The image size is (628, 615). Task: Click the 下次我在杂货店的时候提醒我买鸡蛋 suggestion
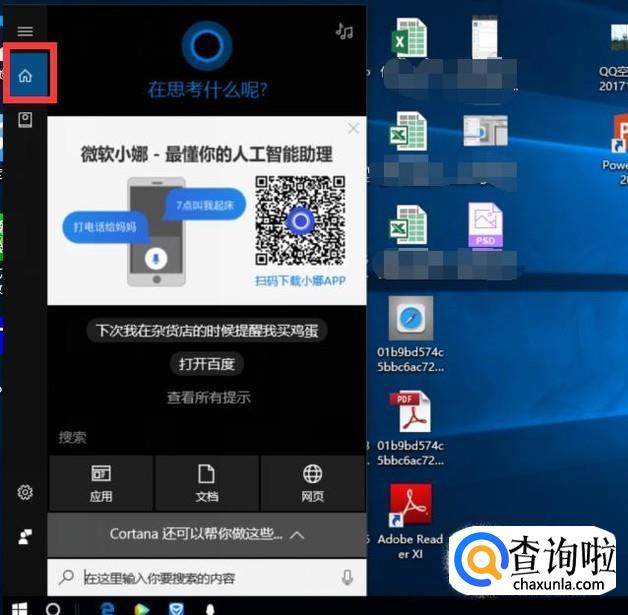[207, 331]
